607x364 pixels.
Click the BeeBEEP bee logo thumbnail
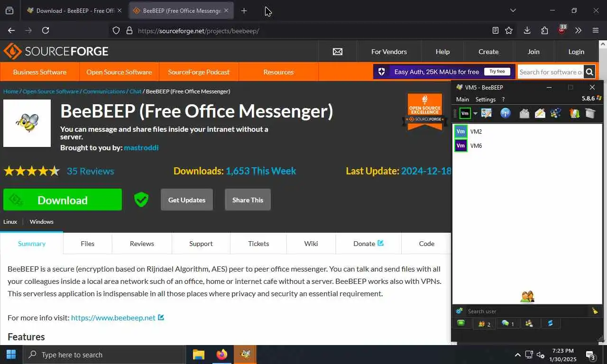(x=27, y=123)
